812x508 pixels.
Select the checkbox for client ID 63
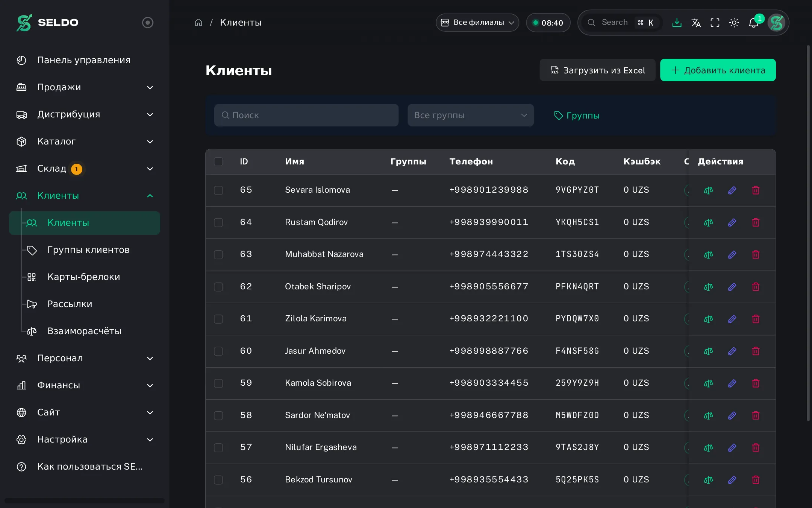(218, 254)
